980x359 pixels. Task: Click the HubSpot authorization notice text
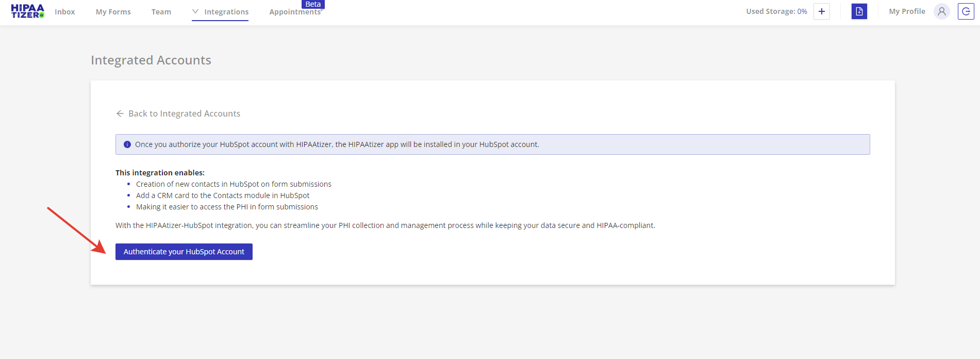337,144
